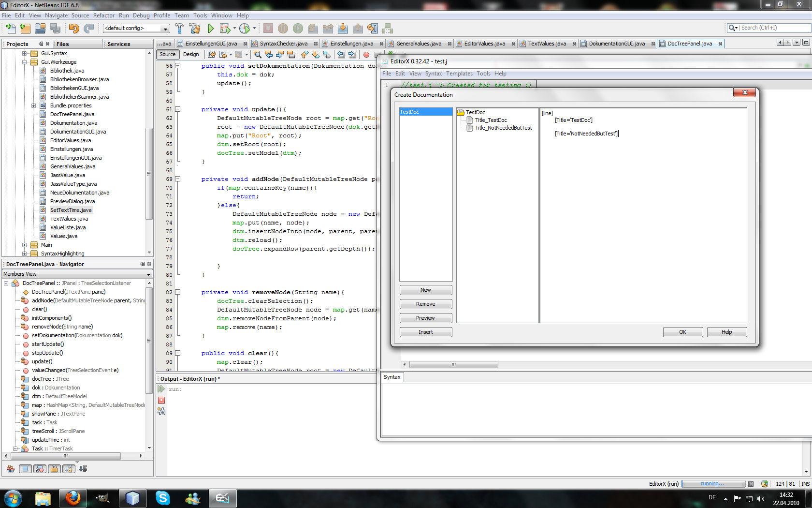Click the Build Main Project hammer icon
This screenshot has width=812, height=508.
tap(179, 29)
